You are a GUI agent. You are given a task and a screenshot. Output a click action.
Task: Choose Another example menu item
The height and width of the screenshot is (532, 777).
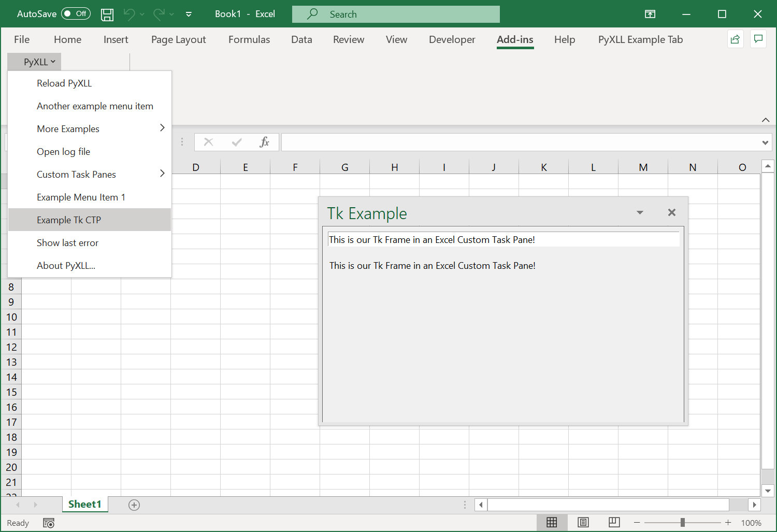click(90, 106)
